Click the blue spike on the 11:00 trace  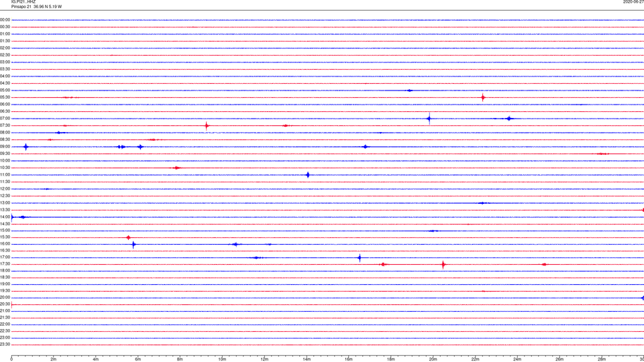point(308,175)
